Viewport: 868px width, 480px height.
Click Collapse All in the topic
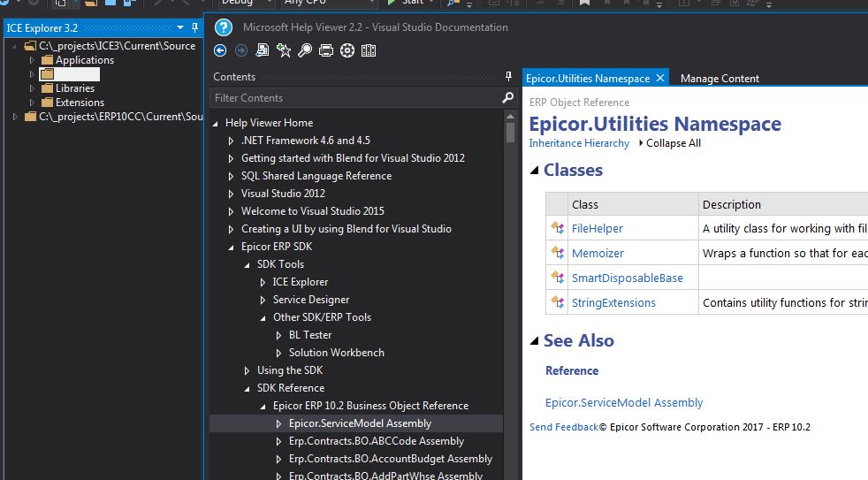[x=674, y=143]
